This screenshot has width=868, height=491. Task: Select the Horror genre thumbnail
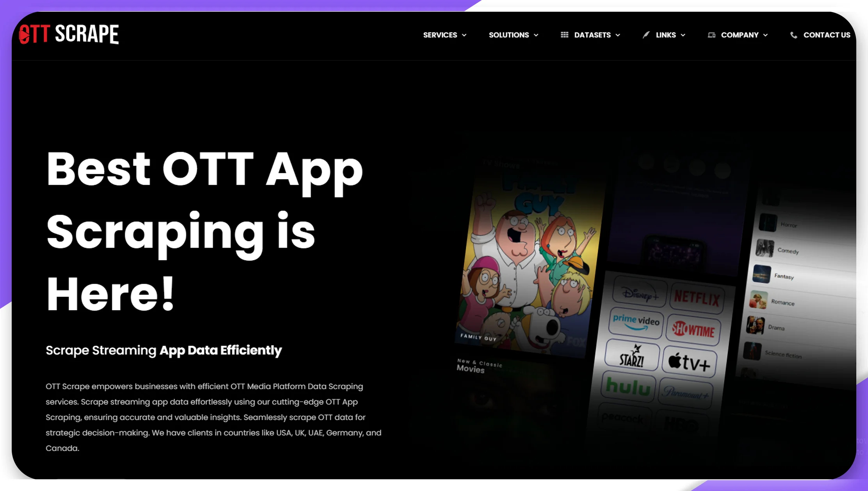pos(768,223)
